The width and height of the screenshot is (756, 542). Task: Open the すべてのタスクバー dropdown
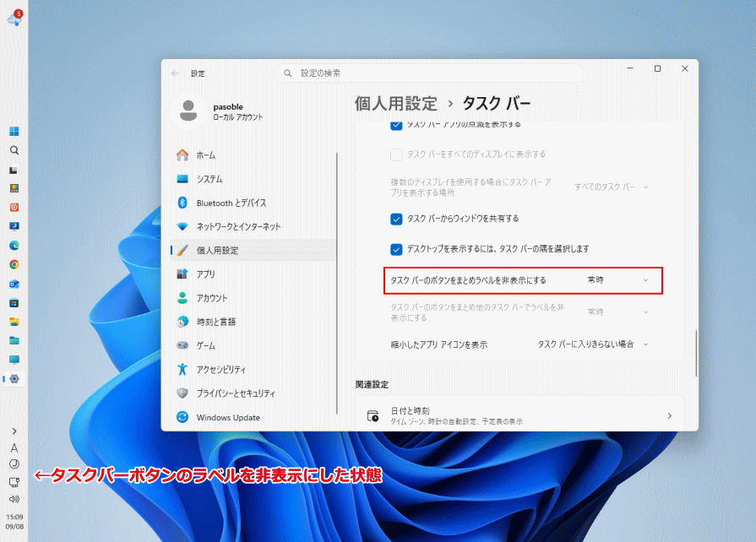click(612, 187)
